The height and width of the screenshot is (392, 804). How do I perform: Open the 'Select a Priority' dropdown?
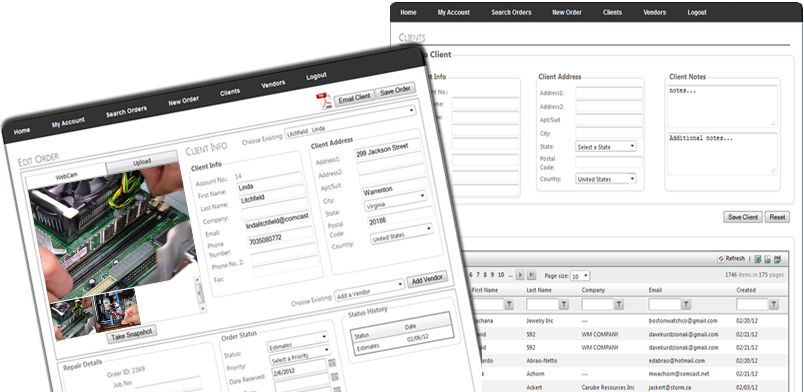click(x=327, y=351)
